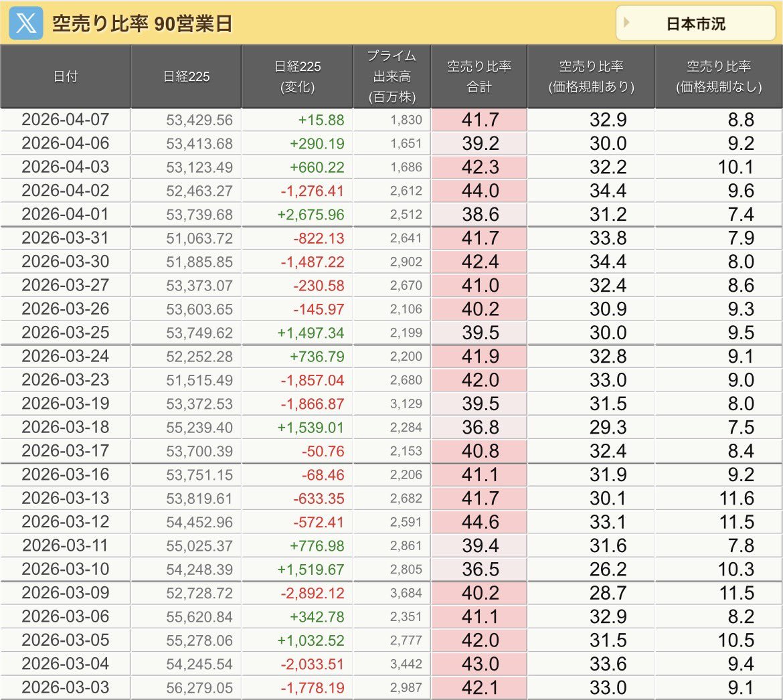783x700 pixels.
Task: Select date cell 2026-03-27
Action: coord(66,285)
